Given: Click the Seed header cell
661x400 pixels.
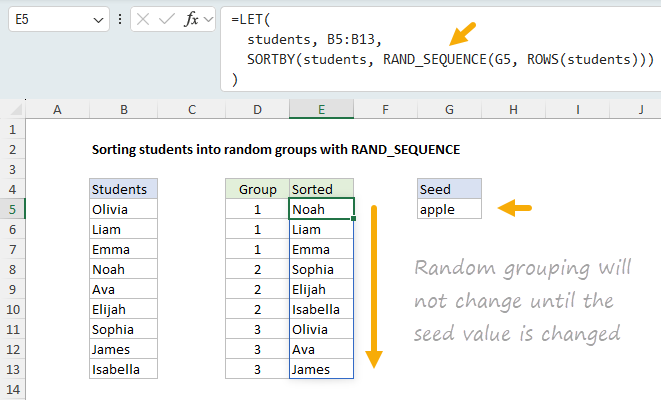Looking at the screenshot, I should pyautogui.click(x=449, y=189).
